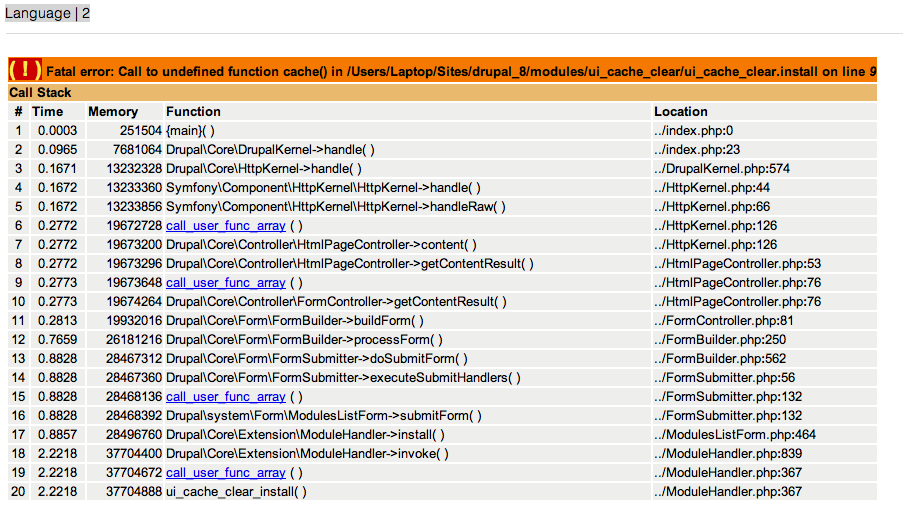
Task: Open call_user_func_array link in row 6
Action: pos(226,226)
